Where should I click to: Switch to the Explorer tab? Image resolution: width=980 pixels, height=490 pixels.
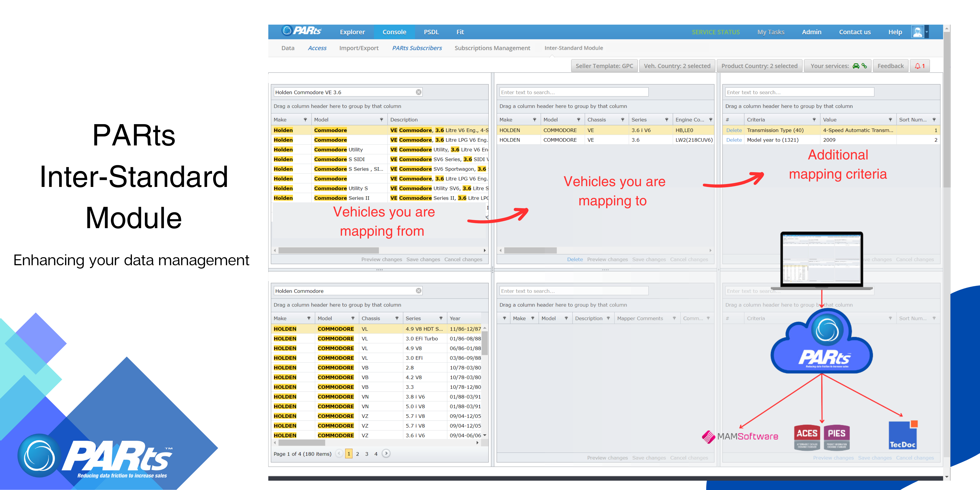coord(352,32)
